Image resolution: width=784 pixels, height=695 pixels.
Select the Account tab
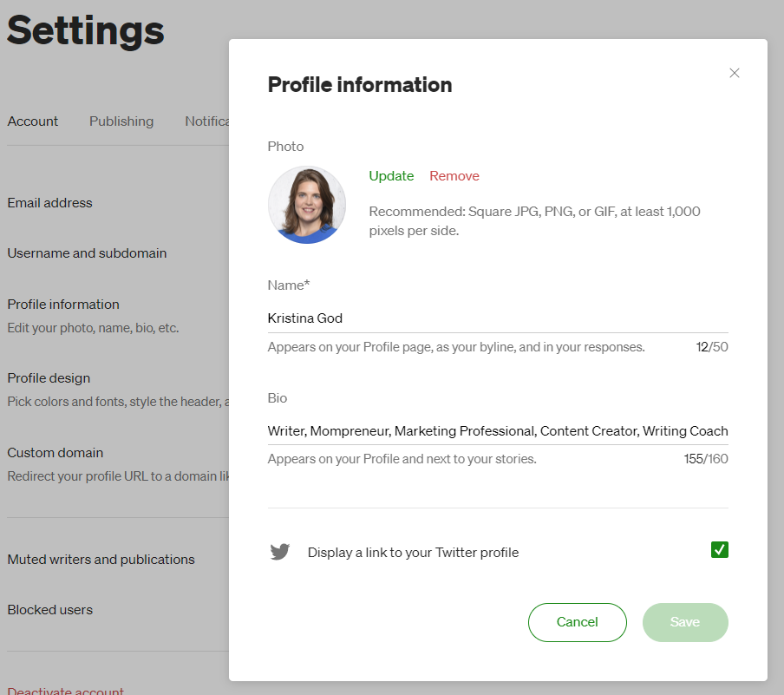click(x=32, y=121)
